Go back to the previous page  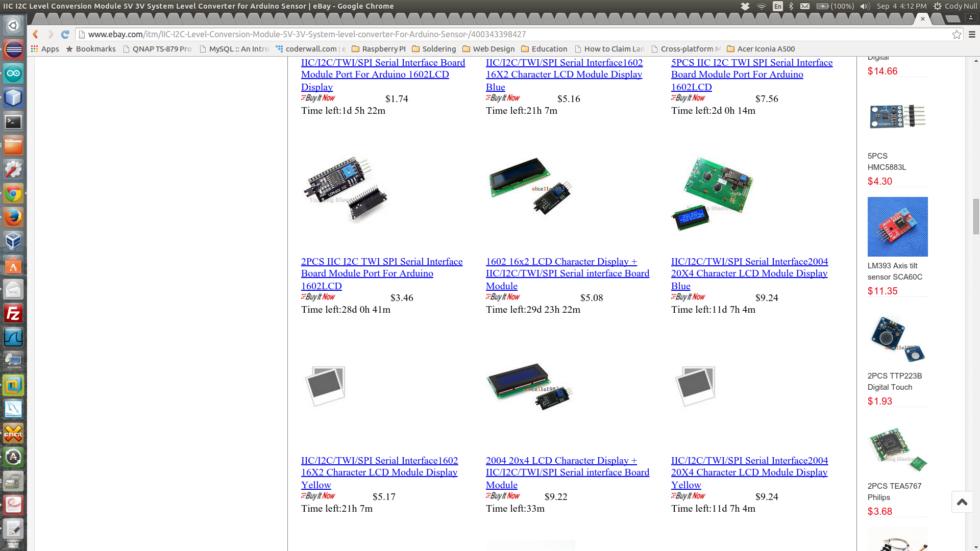coord(35,34)
